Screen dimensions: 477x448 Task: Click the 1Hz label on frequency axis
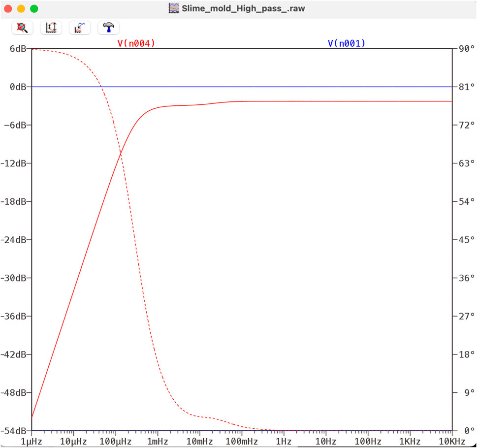[284, 441]
